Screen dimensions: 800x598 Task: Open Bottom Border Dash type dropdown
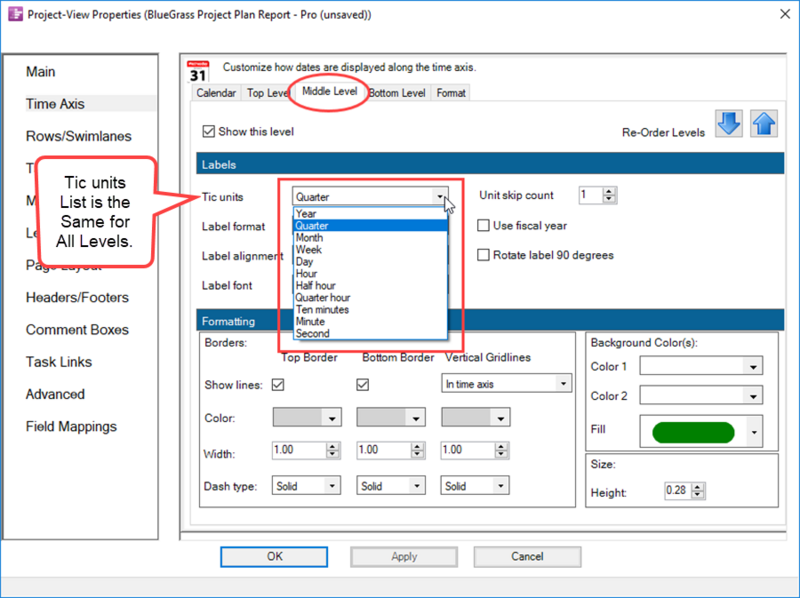pyautogui.click(x=417, y=486)
